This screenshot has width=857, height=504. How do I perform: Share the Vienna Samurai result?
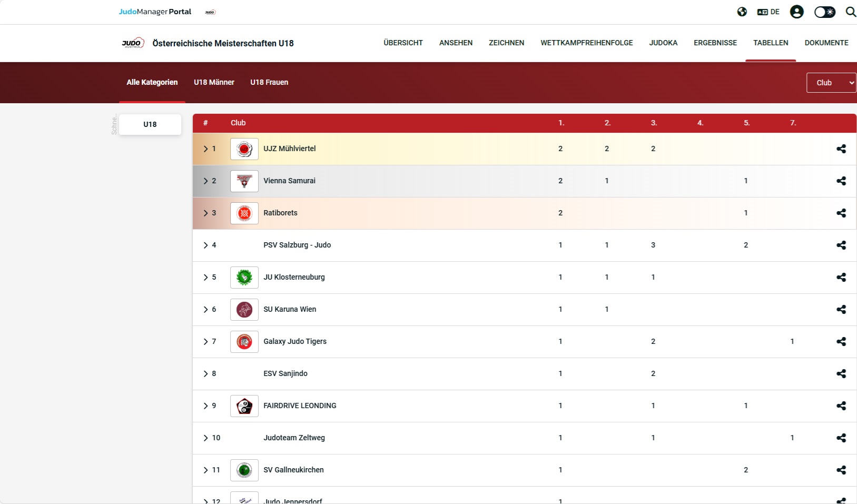coord(841,181)
